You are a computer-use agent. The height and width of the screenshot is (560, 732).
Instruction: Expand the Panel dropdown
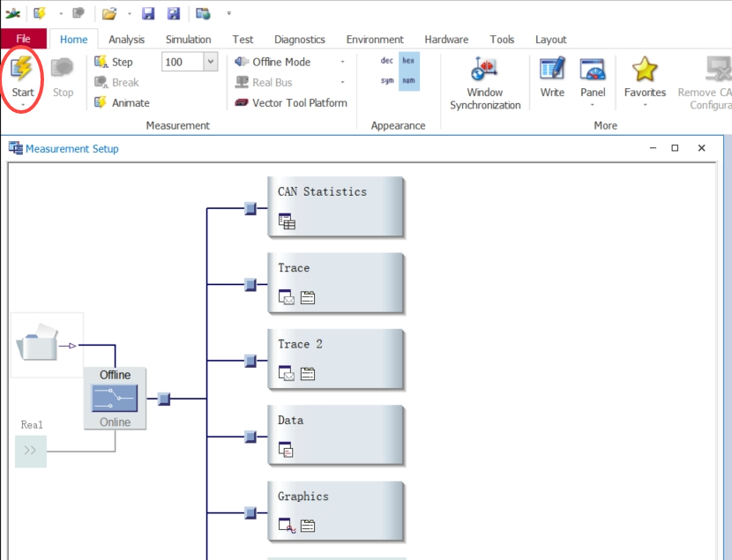[x=593, y=105]
